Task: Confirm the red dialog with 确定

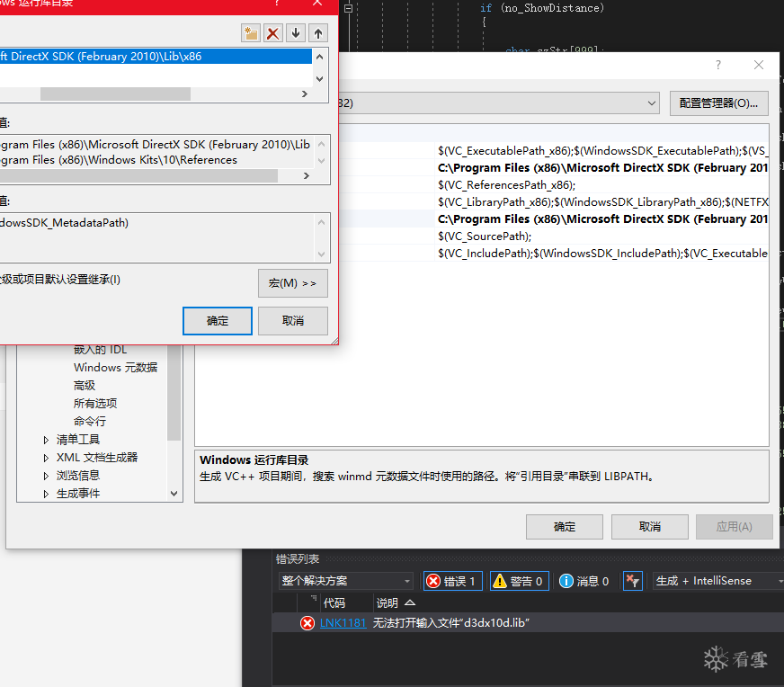Action: (x=218, y=320)
